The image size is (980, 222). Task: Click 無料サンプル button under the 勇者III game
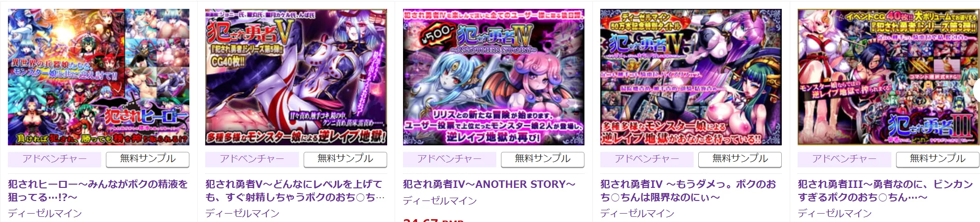tap(938, 159)
